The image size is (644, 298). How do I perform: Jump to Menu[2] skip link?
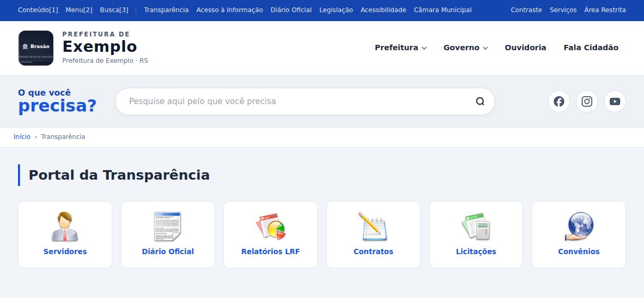click(x=79, y=10)
